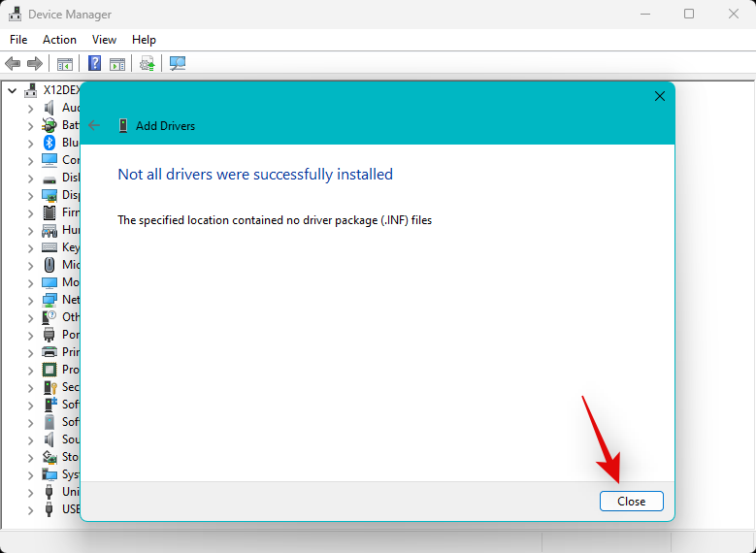Click the Close button in Add Drivers dialog
The height and width of the screenshot is (553, 756).
coord(631,502)
